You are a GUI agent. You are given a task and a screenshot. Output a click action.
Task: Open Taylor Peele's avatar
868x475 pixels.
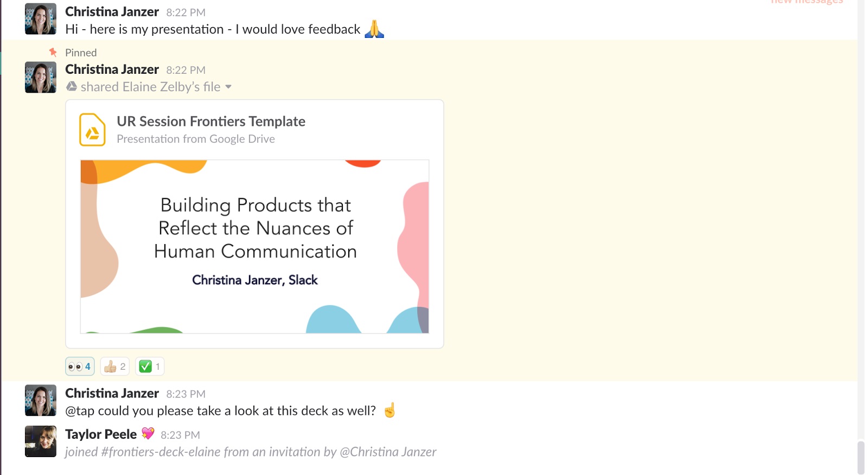[41, 441]
